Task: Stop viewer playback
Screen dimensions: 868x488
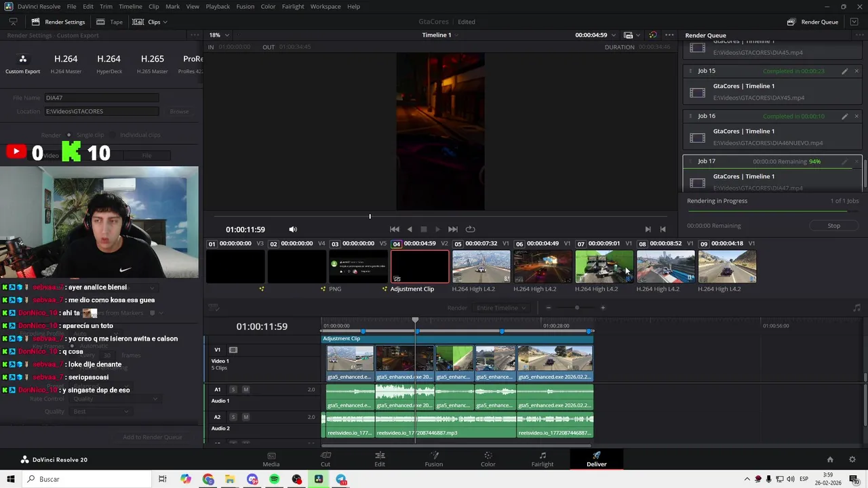Action: point(424,229)
